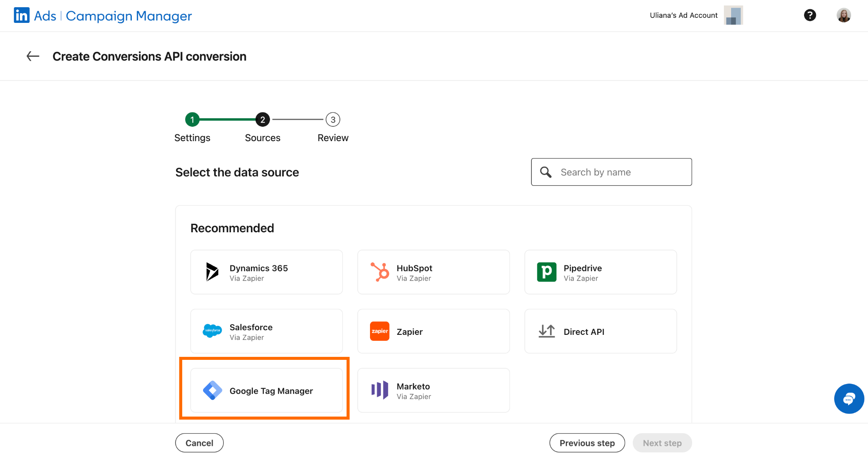The image size is (868, 462).
Task: Open the user profile avatar
Action: (x=844, y=15)
